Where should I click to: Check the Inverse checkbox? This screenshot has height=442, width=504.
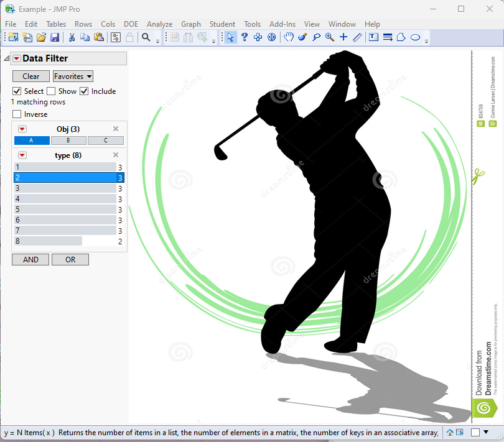[x=17, y=114]
